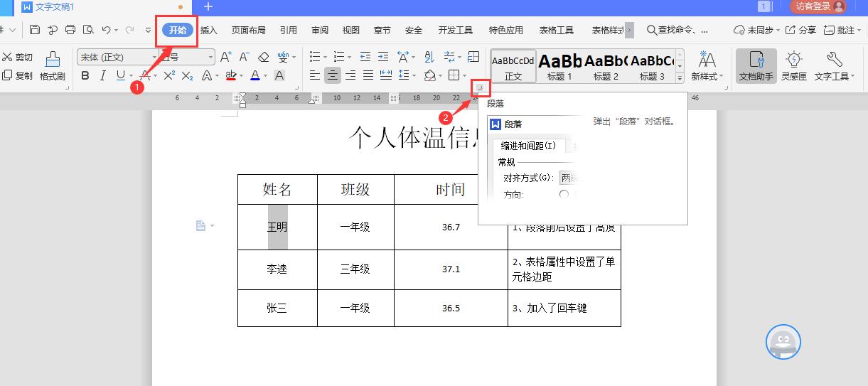Open text effects outlined A icon
The width and height of the screenshot is (868, 386).
point(206,75)
